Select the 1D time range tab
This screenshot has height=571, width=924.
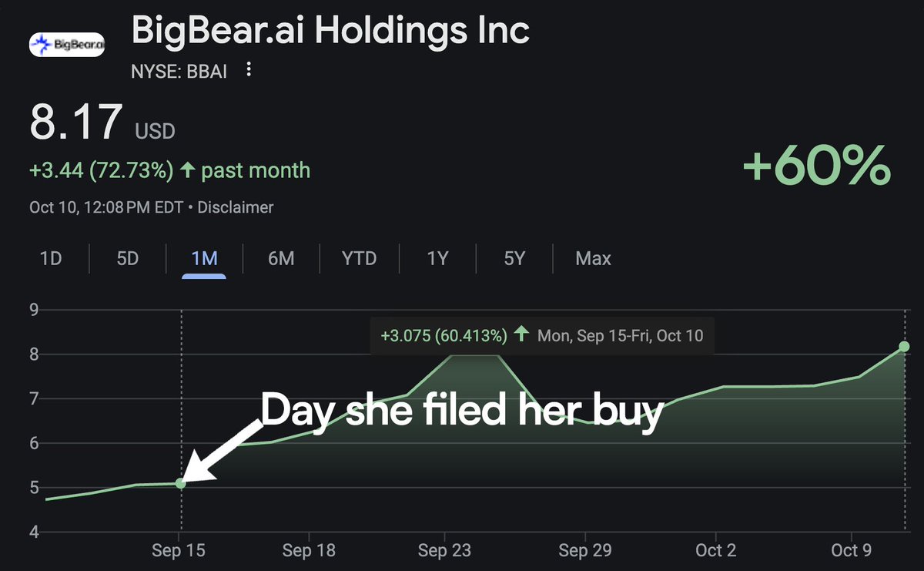click(x=51, y=258)
